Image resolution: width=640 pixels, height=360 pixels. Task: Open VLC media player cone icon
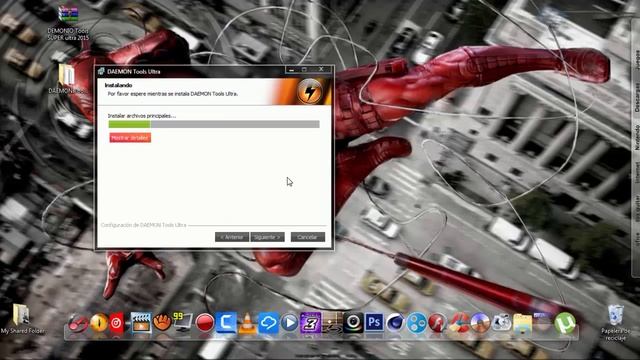pos(247,324)
